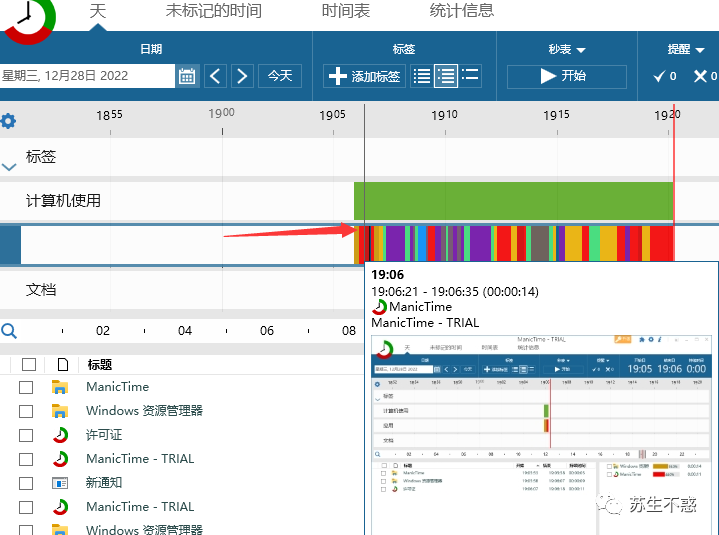Click the 今天 button
This screenshot has width=719, height=535.
pyautogui.click(x=280, y=76)
